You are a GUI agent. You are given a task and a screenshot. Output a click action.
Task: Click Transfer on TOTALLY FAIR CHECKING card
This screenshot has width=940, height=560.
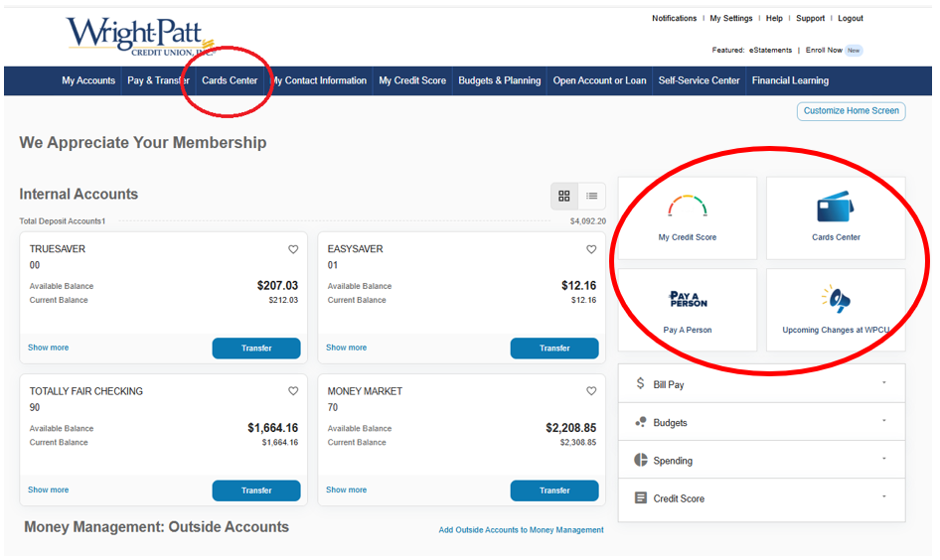[256, 490]
